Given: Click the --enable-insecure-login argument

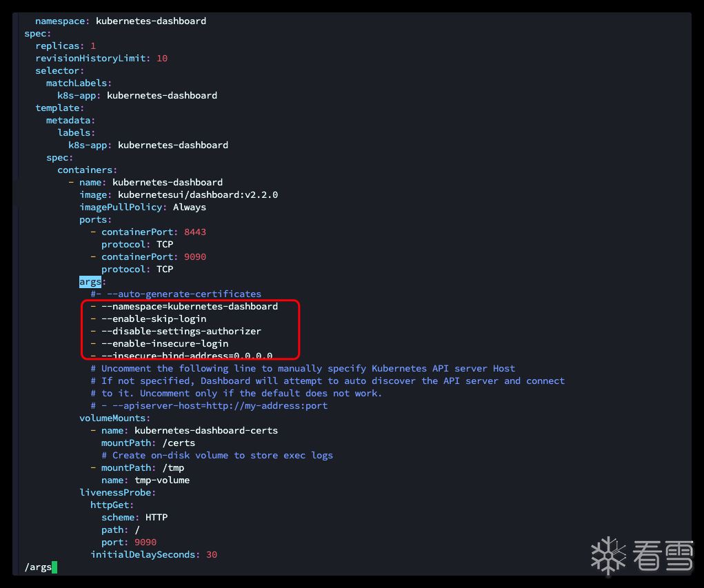Looking at the screenshot, I should pyautogui.click(x=164, y=343).
